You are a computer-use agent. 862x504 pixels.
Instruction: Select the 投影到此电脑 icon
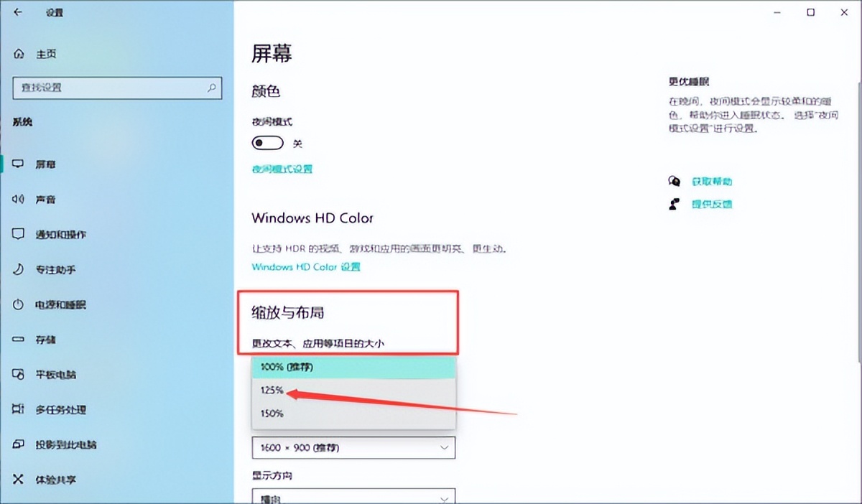(19, 444)
